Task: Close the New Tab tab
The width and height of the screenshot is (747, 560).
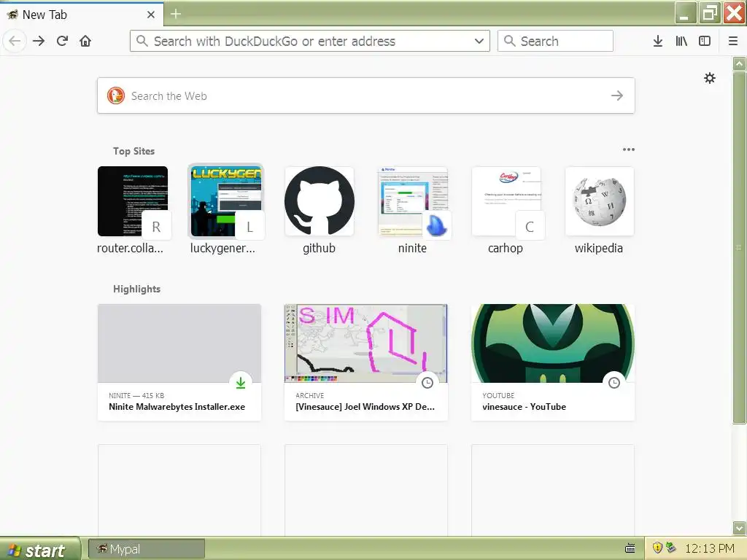Action: pyautogui.click(x=151, y=15)
